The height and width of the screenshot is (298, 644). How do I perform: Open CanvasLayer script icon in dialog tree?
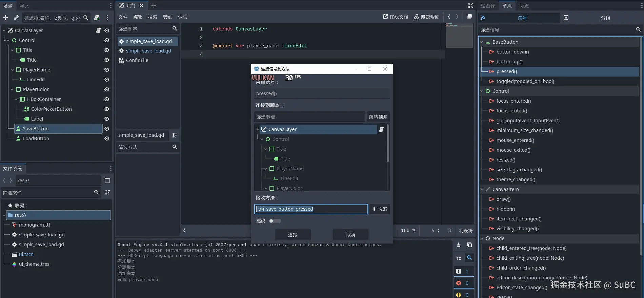click(x=381, y=129)
